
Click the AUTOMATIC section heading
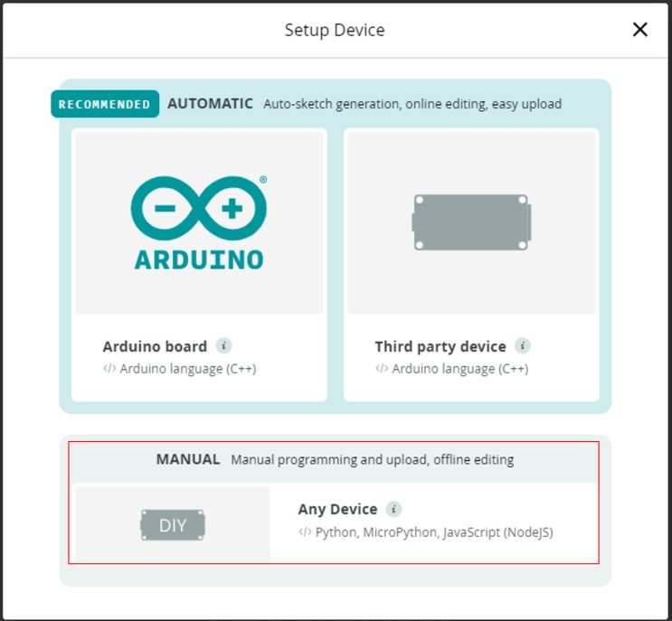(x=210, y=104)
